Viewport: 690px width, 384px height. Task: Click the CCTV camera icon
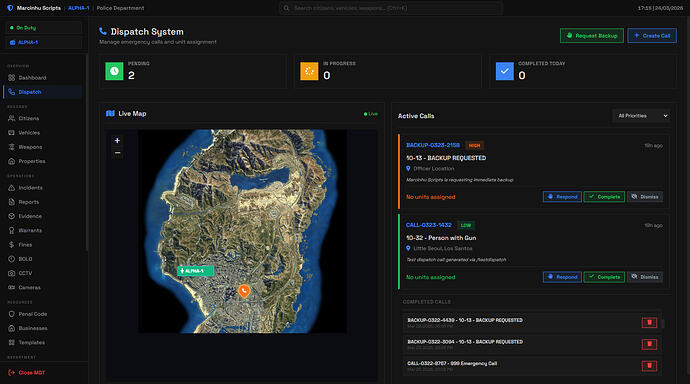click(x=11, y=273)
